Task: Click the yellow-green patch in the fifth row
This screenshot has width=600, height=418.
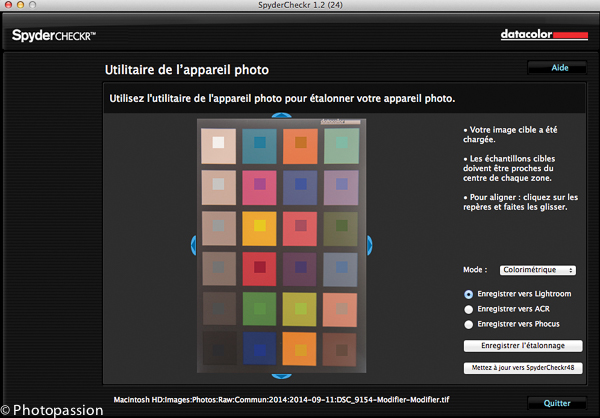Action: tap(300, 309)
